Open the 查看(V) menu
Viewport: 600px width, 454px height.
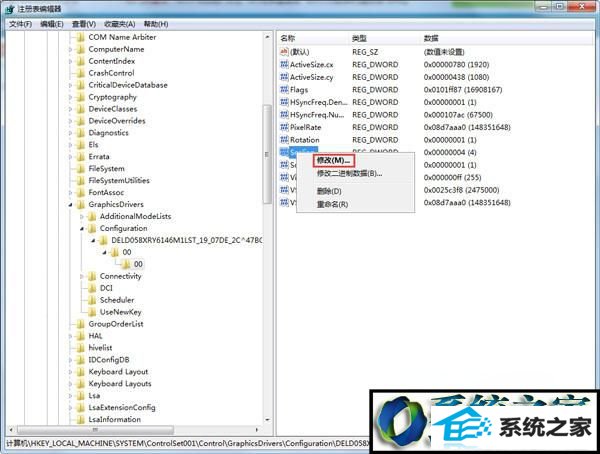coord(84,24)
